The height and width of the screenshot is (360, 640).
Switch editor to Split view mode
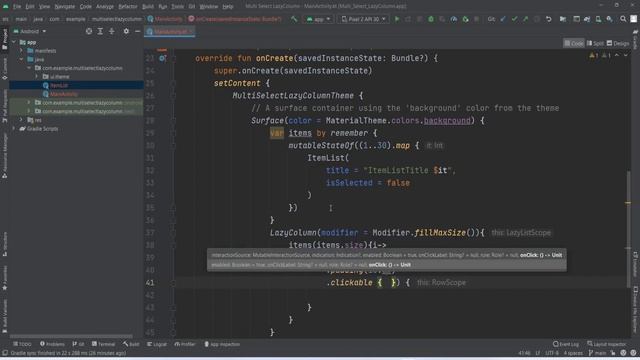click(x=595, y=43)
